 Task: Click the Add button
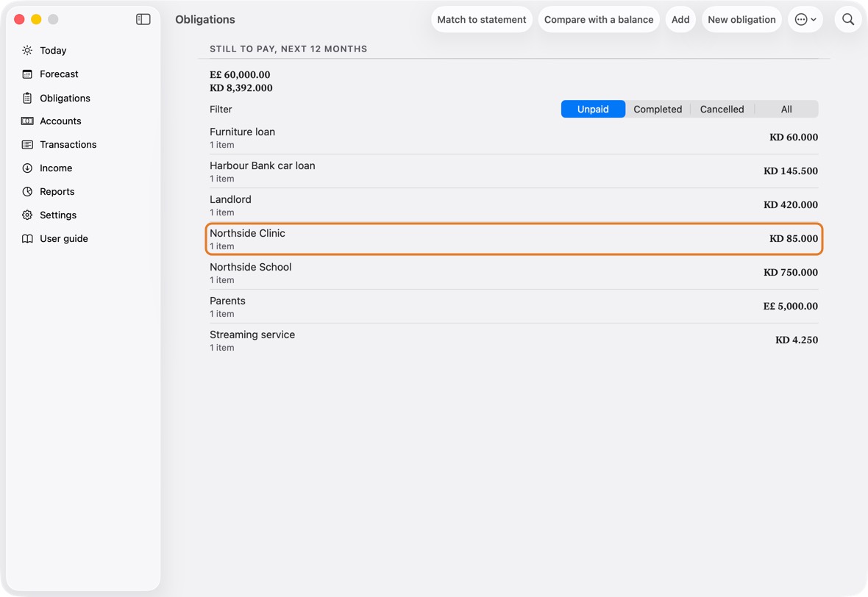pos(680,19)
